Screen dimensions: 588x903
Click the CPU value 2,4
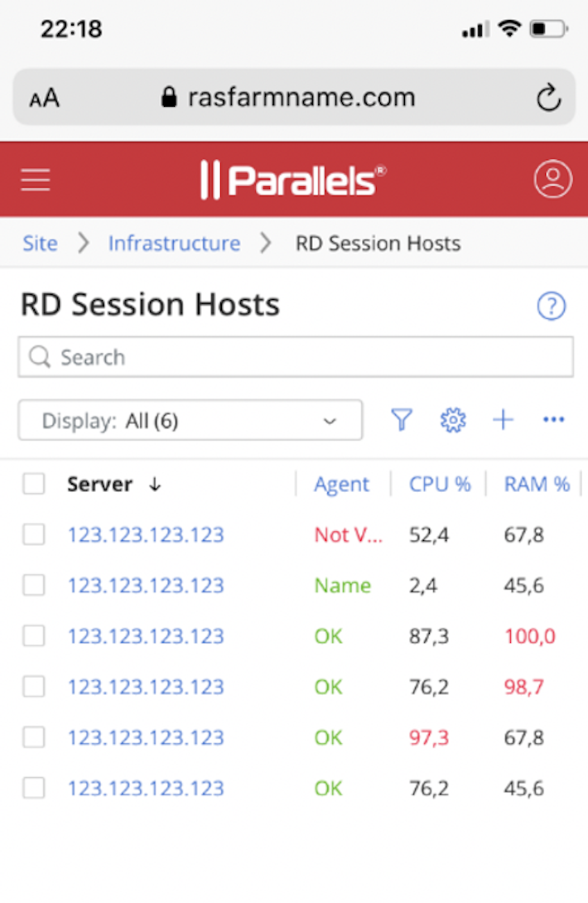tap(423, 586)
